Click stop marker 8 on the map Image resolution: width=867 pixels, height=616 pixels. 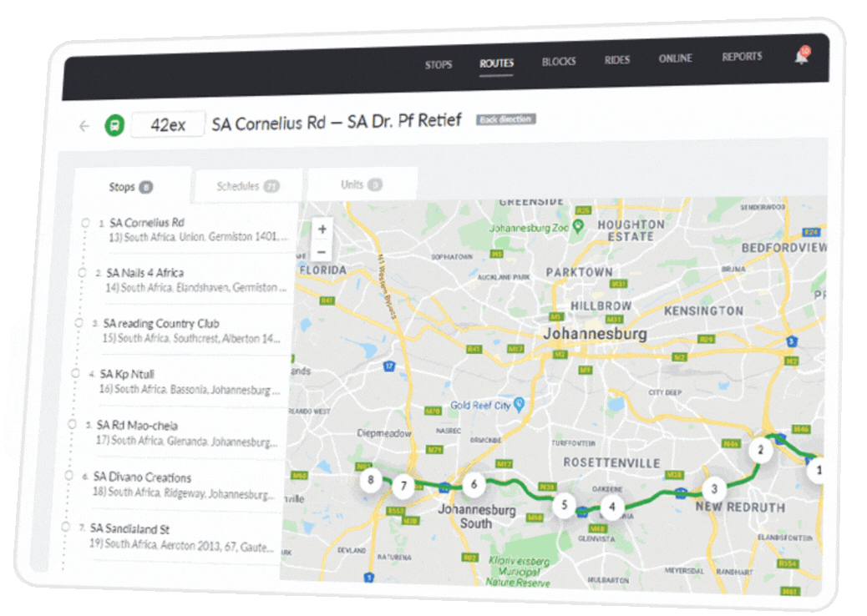371,480
